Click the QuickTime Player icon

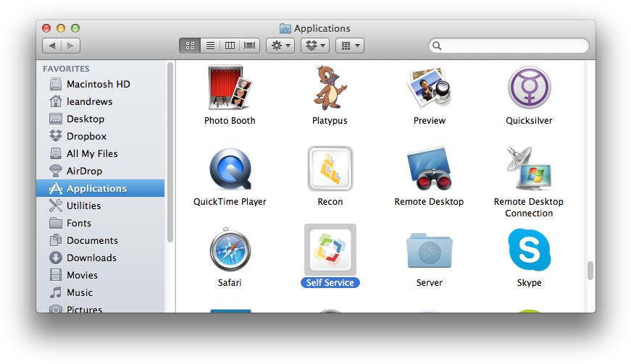230,169
